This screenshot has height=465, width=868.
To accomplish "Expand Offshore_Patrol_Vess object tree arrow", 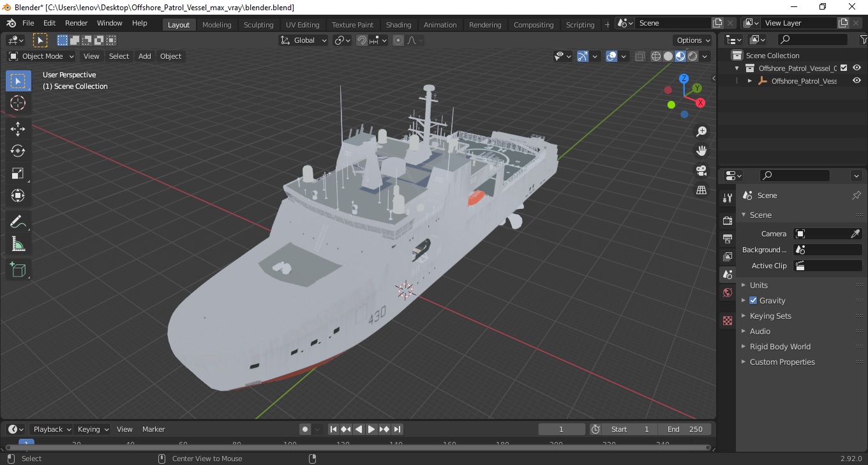I will pos(750,81).
